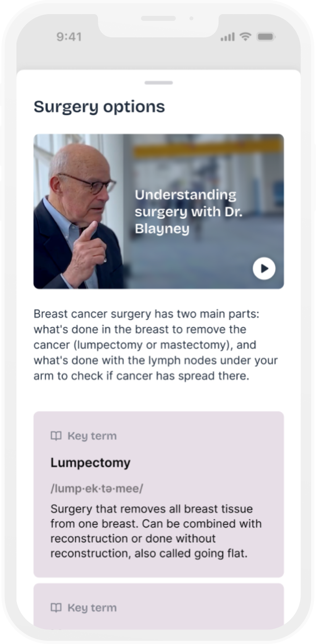Image resolution: width=316 pixels, height=644 pixels.
Task: Click the 'Key term' label above Lumpectomy
Action: (x=92, y=436)
